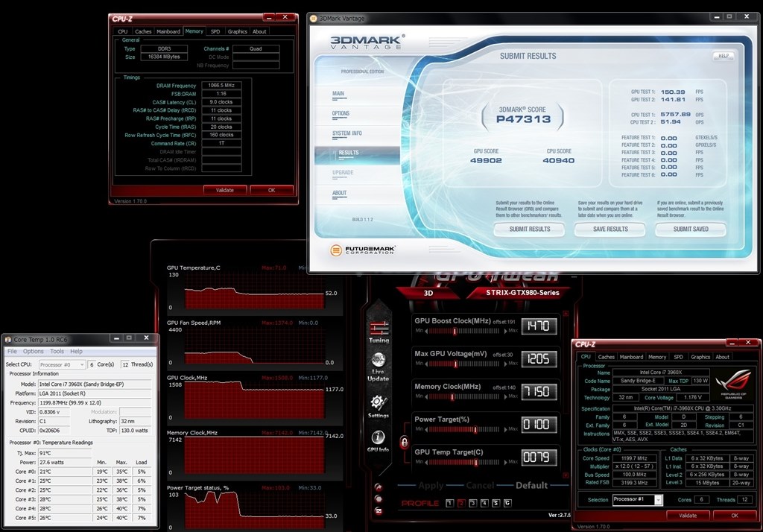763x532 pixels.
Task: Click the Futuremark logo in 3DMark Vantage
Action: click(363, 250)
